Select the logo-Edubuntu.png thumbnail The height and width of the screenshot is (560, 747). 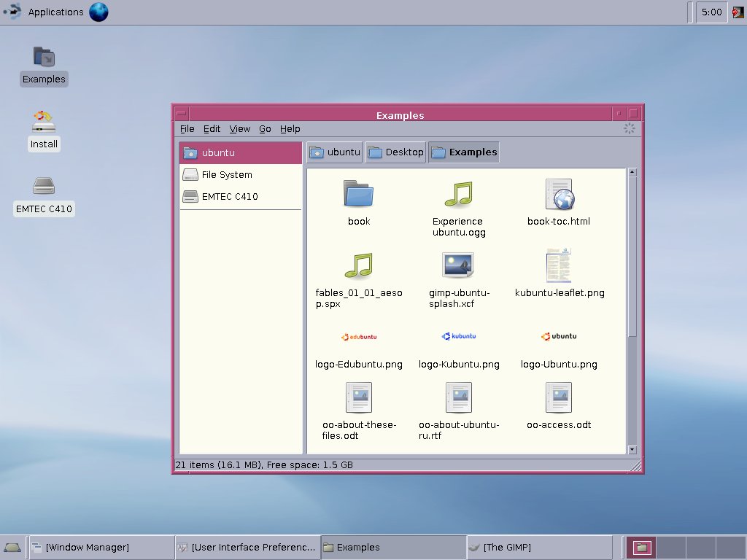click(x=359, y=337)
